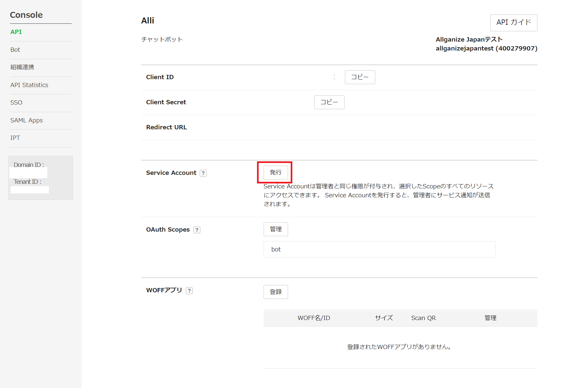Select SSO in the sidebar

coord(16,103)
